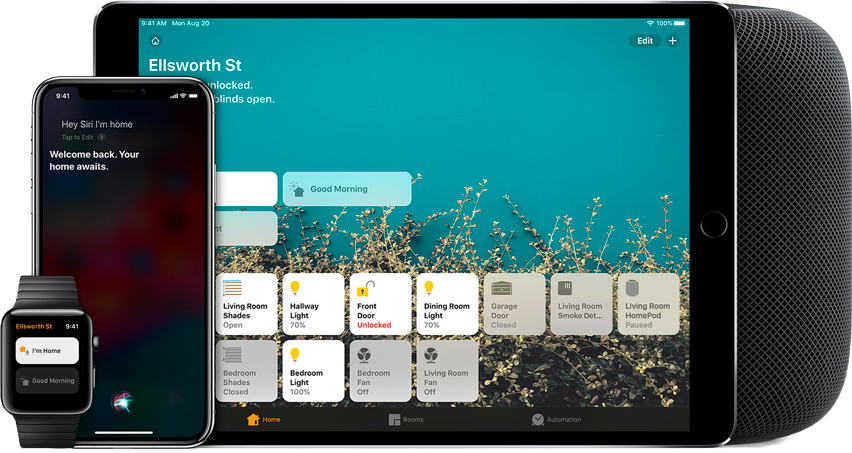Toggle the Front Door lock tile

pyautogui.click(x=380, y=304)
